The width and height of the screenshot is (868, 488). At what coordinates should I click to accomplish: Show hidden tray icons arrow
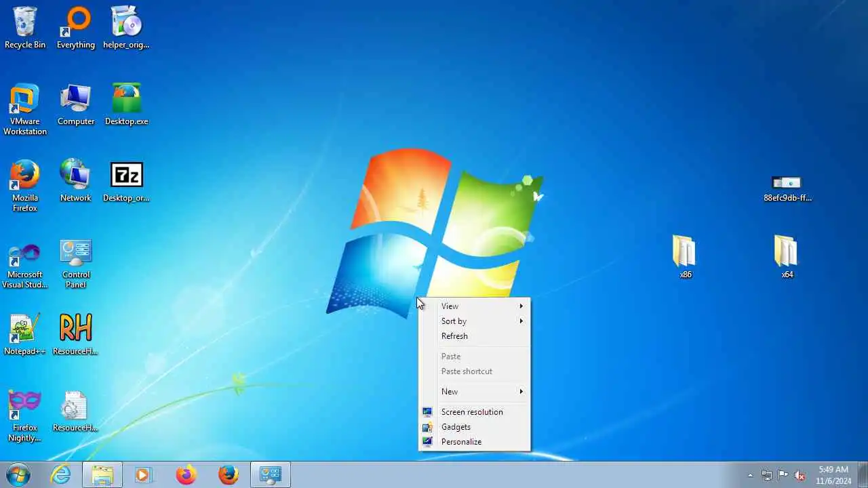[750, 475]
